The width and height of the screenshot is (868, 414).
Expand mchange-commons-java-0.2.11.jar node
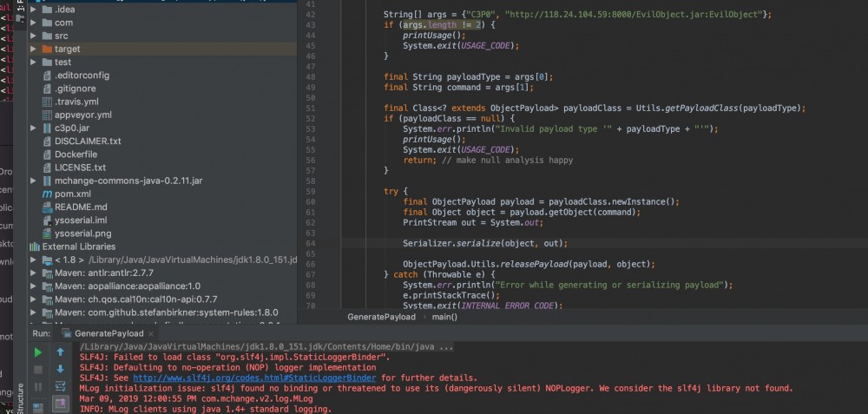33,181
